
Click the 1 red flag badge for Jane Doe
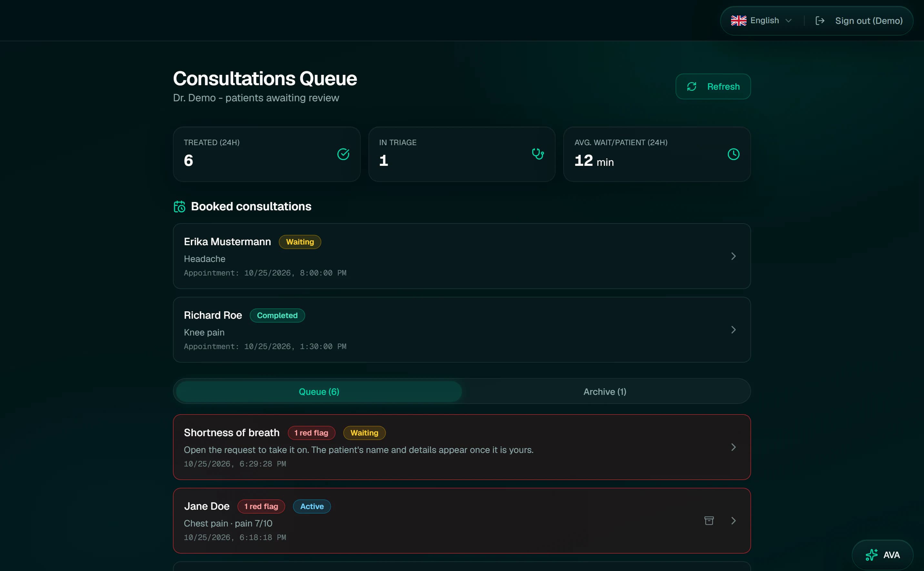click(x=261, y=506)
